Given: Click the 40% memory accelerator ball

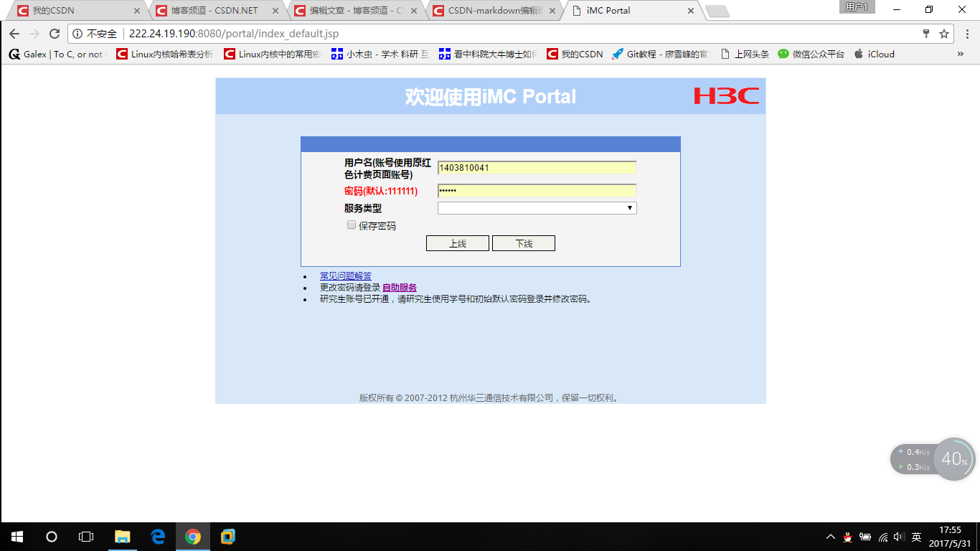Looking at the screenshot, I should pyautogui.click(x=954, y=459).
